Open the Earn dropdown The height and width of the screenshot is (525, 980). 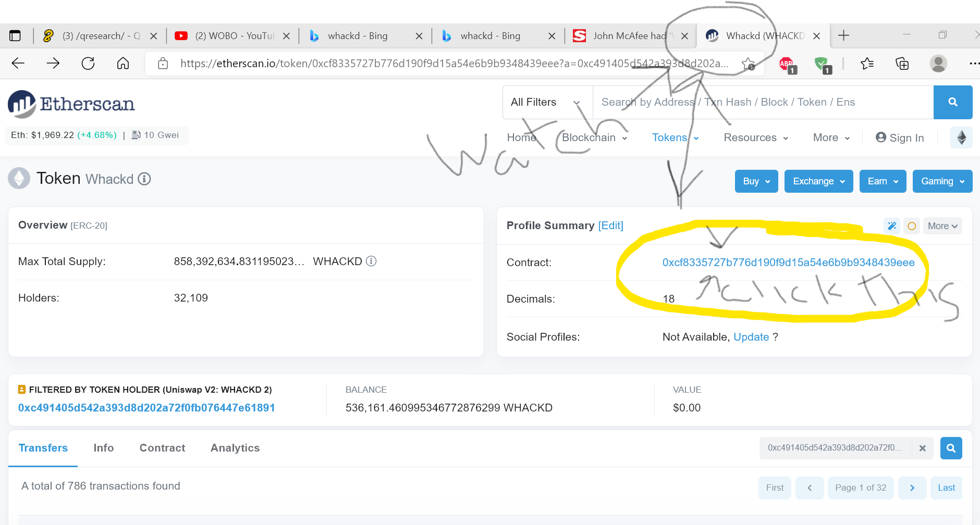click(883, 181)
